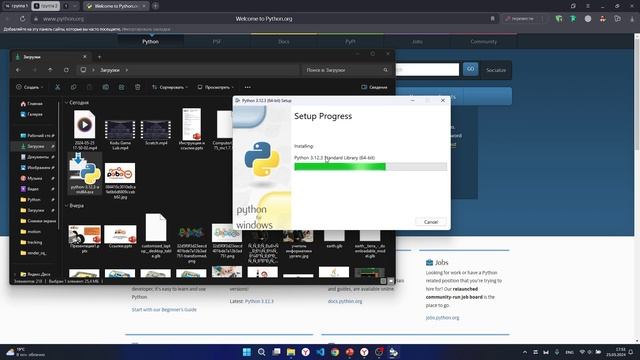Screen dimensions: 640x360
Task: Select the Scratch.mp4 video file
Action: [156, 132]
